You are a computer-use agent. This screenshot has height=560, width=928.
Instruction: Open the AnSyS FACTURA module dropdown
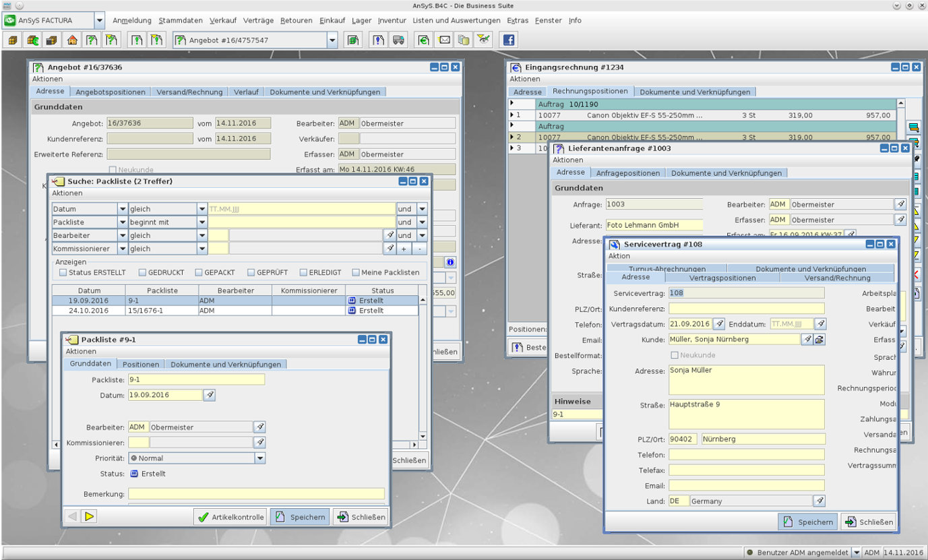[100, 21]
